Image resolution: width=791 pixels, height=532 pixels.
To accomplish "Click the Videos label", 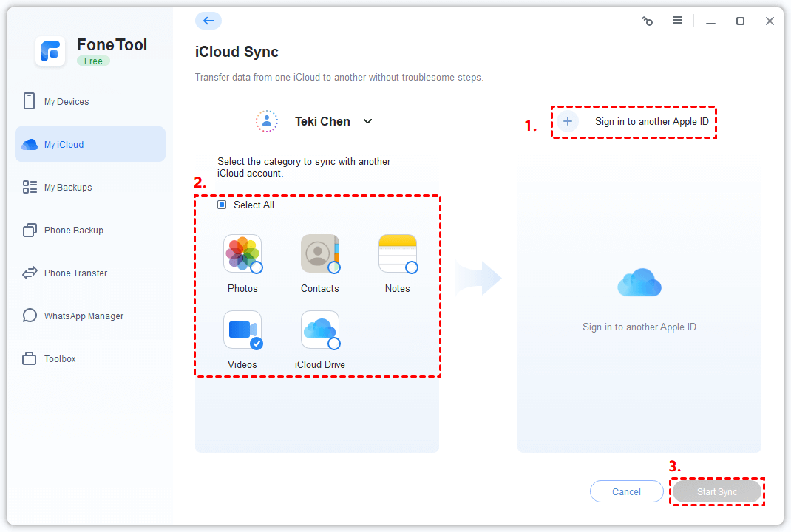I will click(242, 364).
